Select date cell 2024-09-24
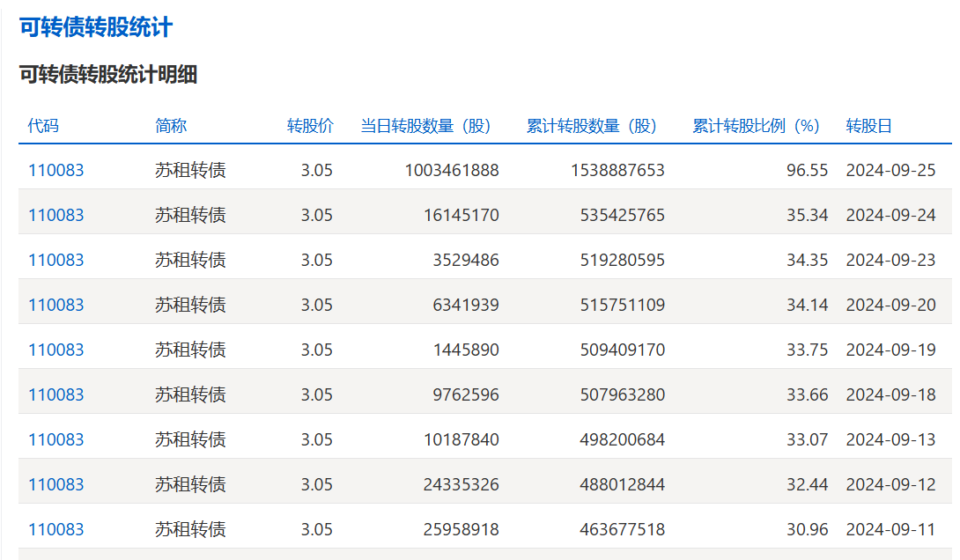 [890, 215]
